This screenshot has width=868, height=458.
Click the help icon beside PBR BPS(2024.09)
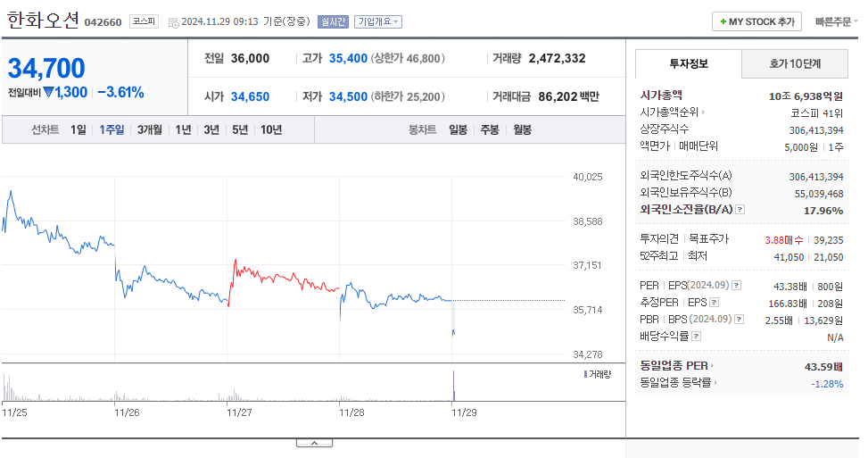[739, 319]
